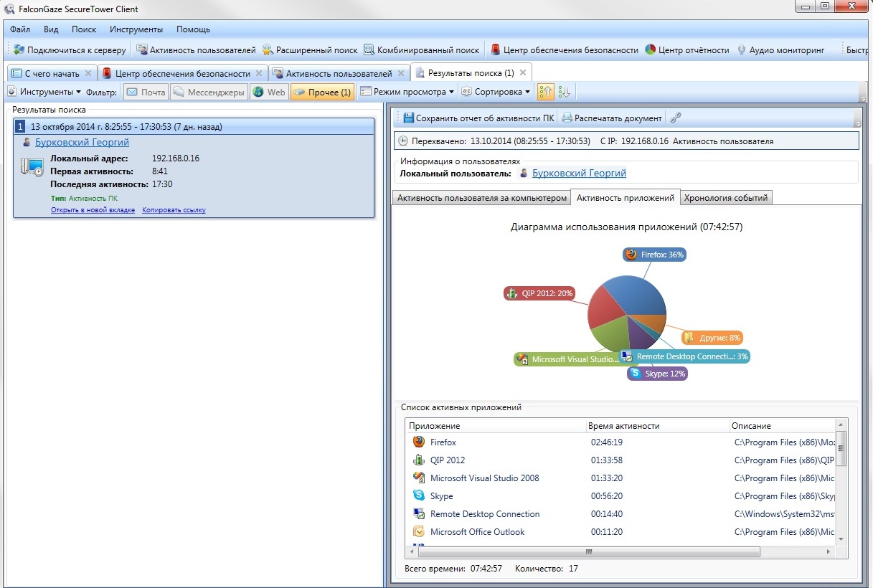The width and height of the screenshot is (873, 588).
Task: Open the Поиск menu
Action: (x=83, y=29)
